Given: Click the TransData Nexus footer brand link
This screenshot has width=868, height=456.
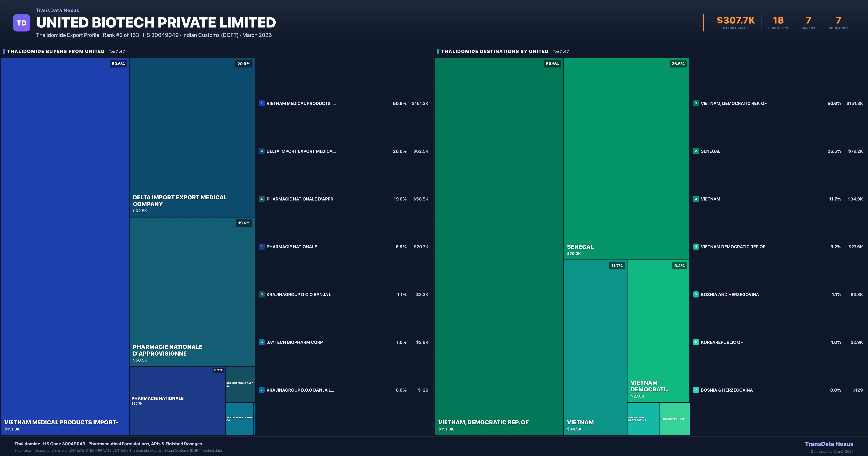Looking at the screenshot, I should [829, 444].
